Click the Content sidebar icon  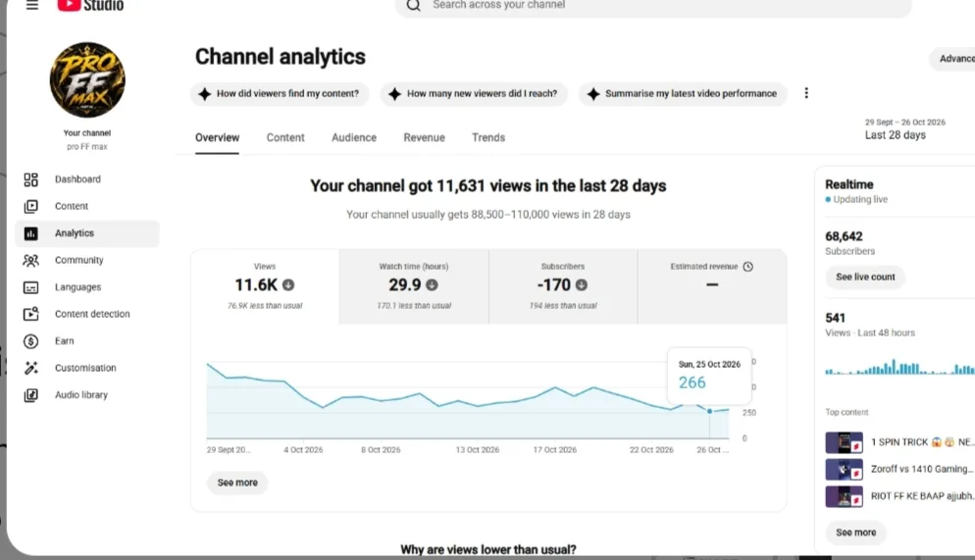tap(30, 206)
